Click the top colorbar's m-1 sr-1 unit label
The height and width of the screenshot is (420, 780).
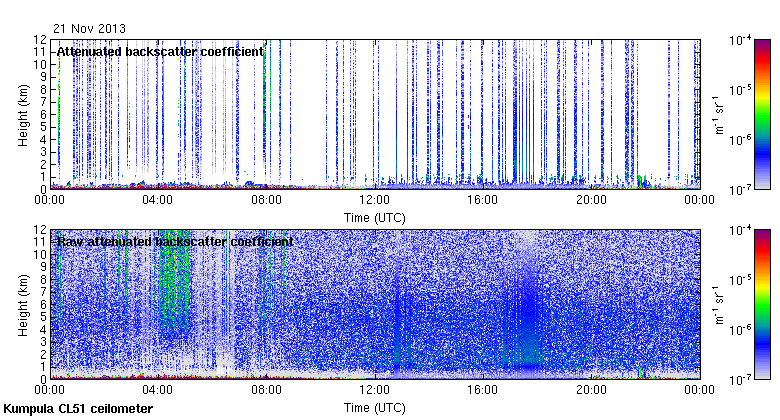point(718,115)
